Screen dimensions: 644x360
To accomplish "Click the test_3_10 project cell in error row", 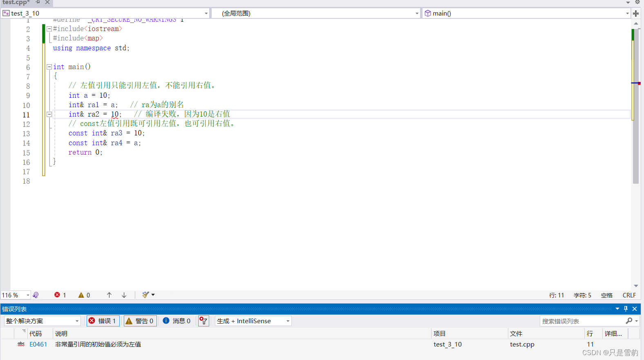I will coord(447,344).
